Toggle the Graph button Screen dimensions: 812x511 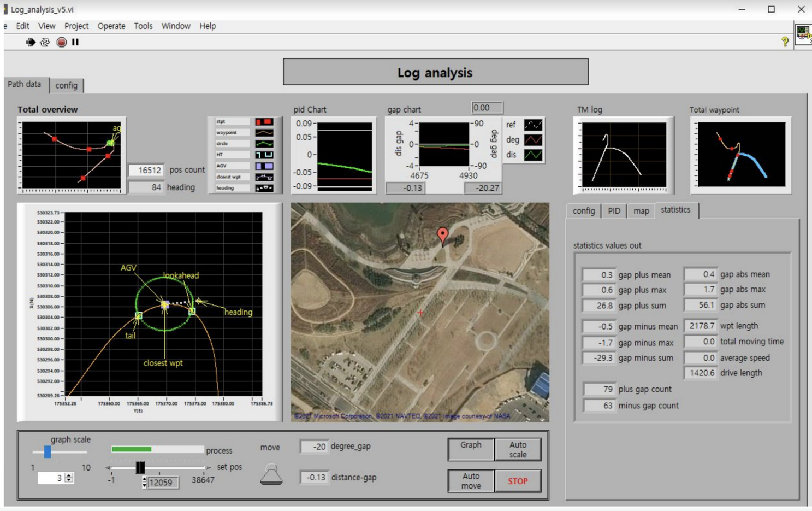coord(471,449)
